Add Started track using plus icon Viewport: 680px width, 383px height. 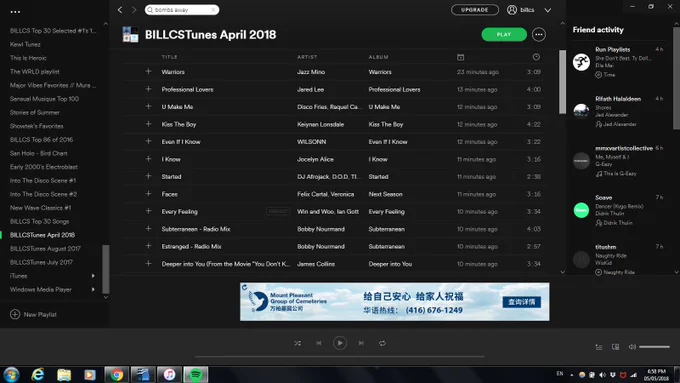(148, 176)
